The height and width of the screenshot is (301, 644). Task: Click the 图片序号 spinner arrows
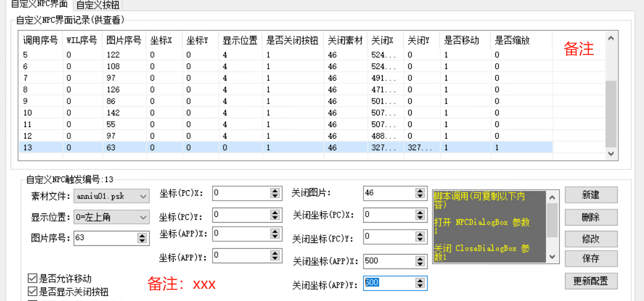tap(142, 238)
